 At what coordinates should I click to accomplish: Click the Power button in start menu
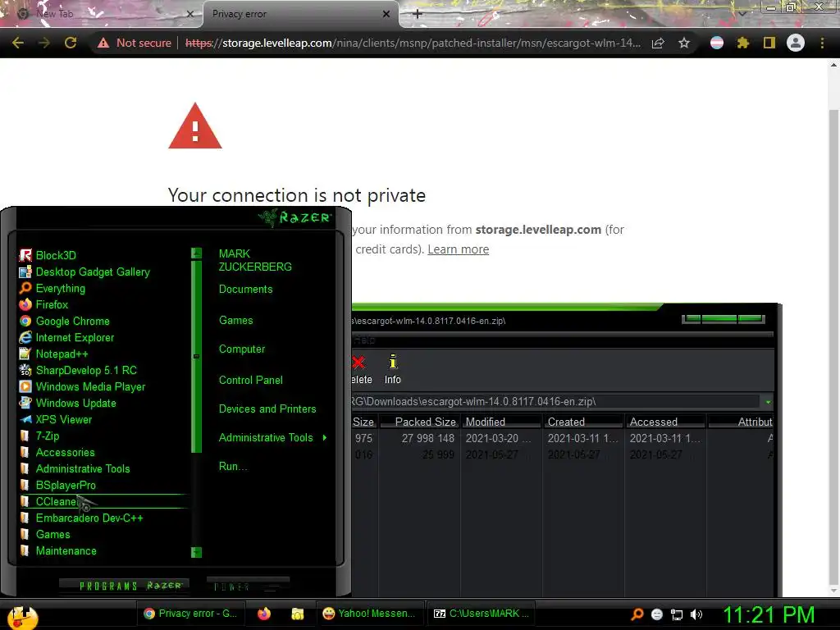point(248,586)
